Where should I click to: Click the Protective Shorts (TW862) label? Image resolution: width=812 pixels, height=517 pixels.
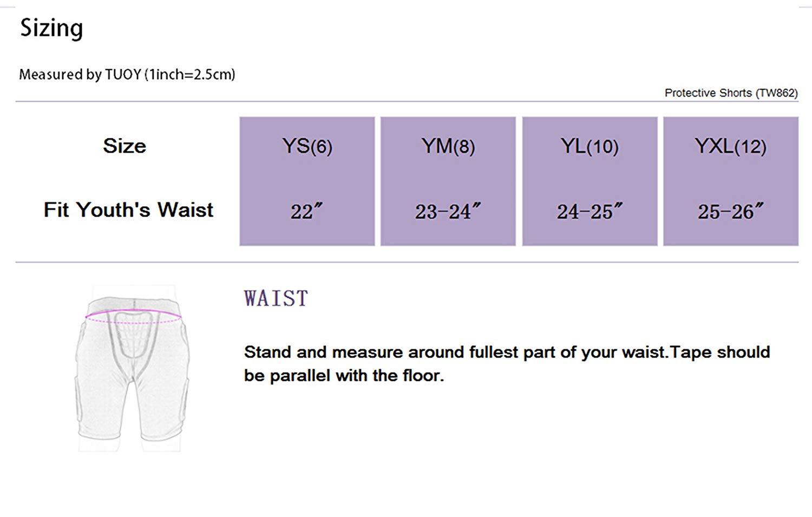pos(731,93)
